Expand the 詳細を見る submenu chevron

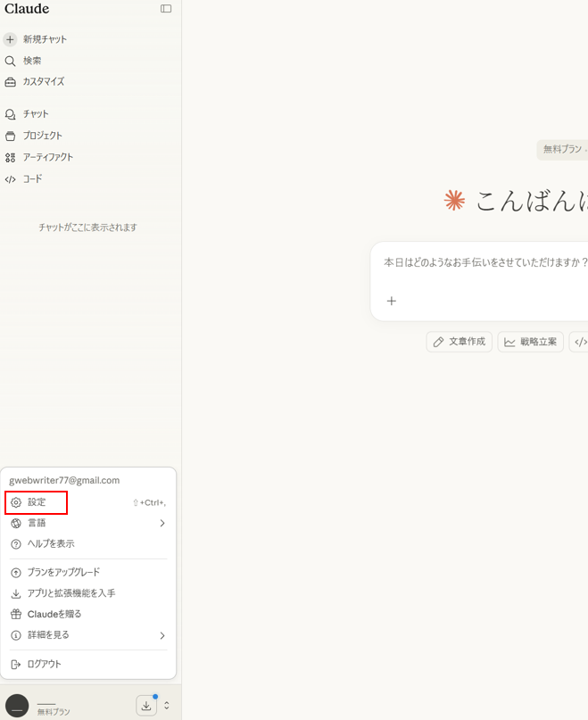pos(162,635)
